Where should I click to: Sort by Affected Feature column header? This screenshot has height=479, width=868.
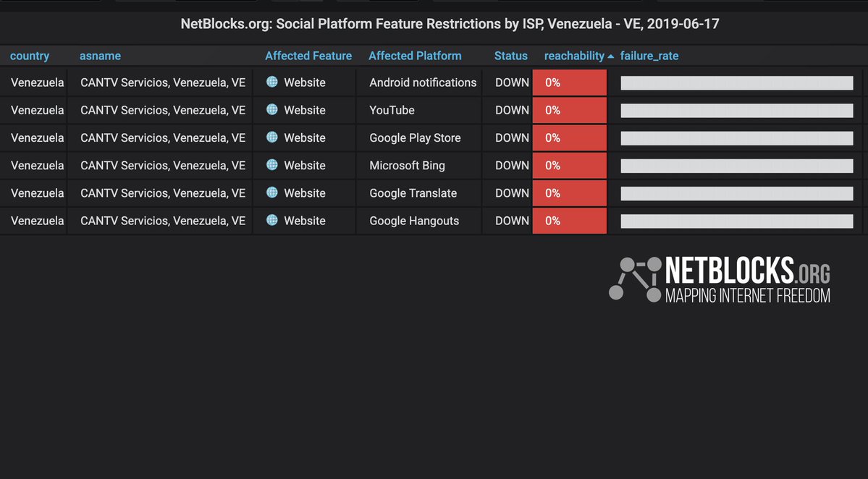pos(308,56)
